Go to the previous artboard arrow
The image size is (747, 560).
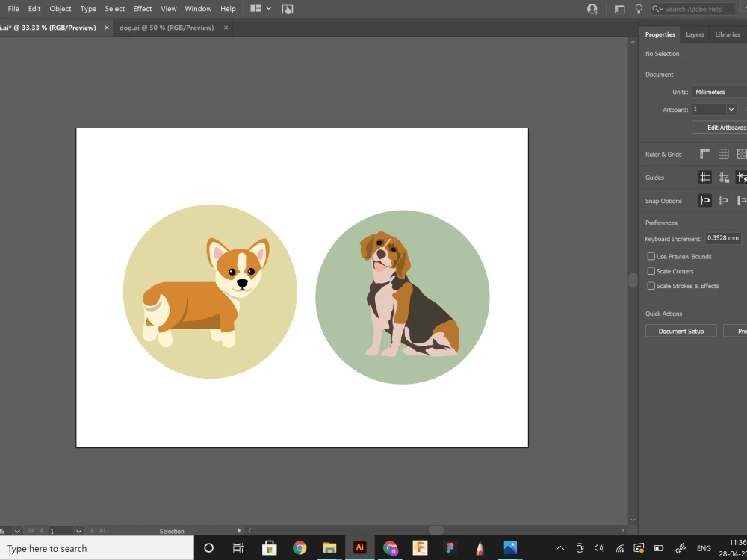click(42, 530)
